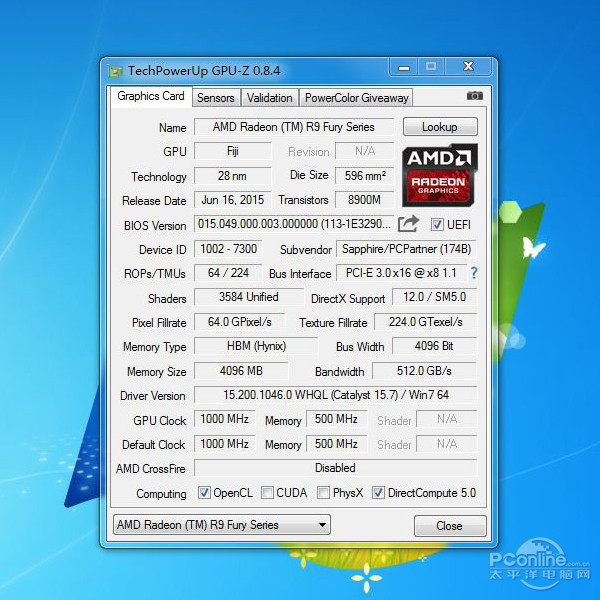Click the 'Computing' label text
Screen dimensions: 600x600
161,494
